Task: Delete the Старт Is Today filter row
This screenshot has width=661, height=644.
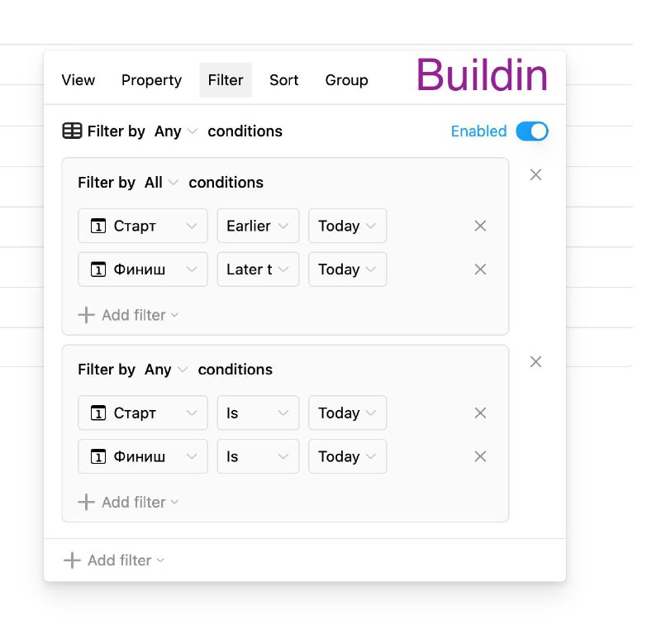Action: point(480,413)
